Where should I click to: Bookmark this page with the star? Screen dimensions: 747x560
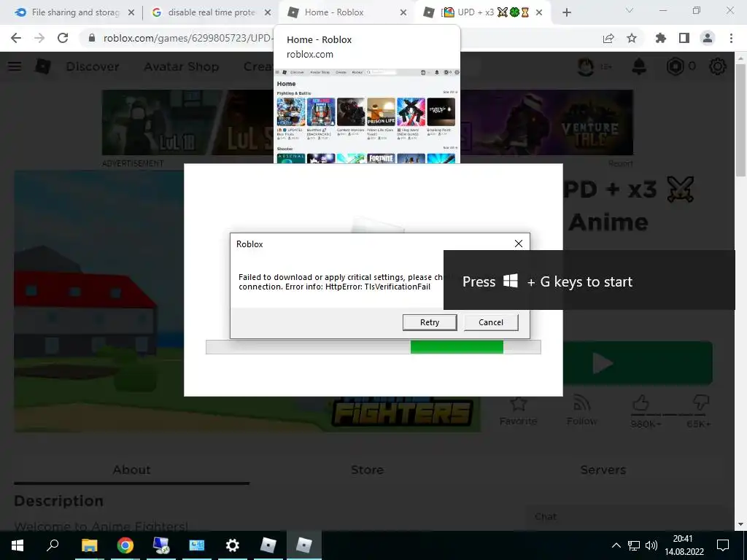tap(632, 38)
